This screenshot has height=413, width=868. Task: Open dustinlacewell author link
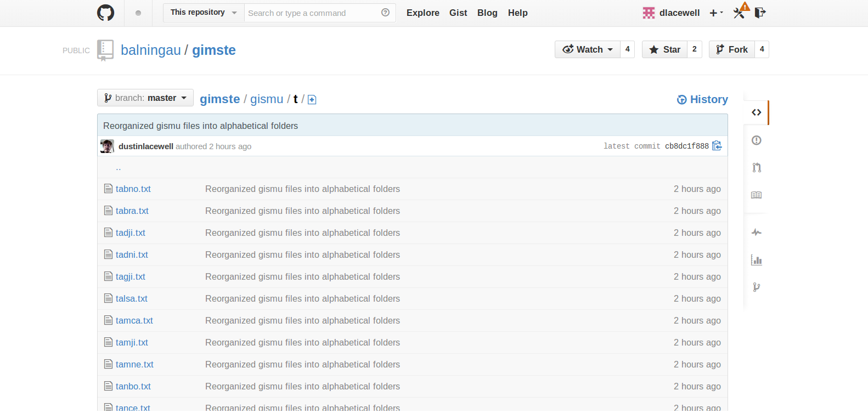pyautogui.click(x=146, y=146)
